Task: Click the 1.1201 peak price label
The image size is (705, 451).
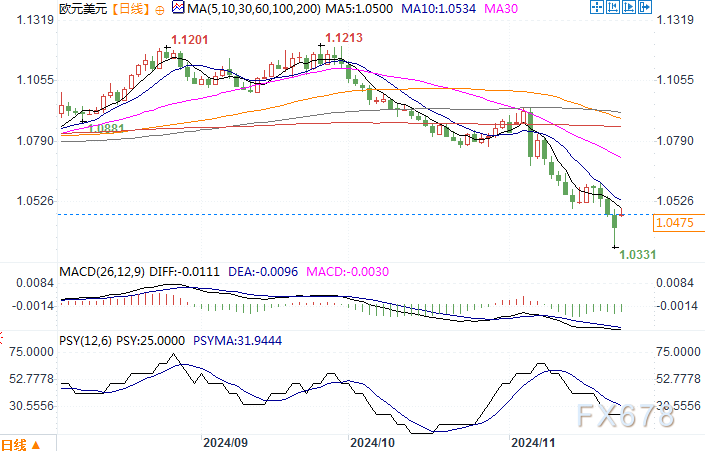Action: pos(189,38)
